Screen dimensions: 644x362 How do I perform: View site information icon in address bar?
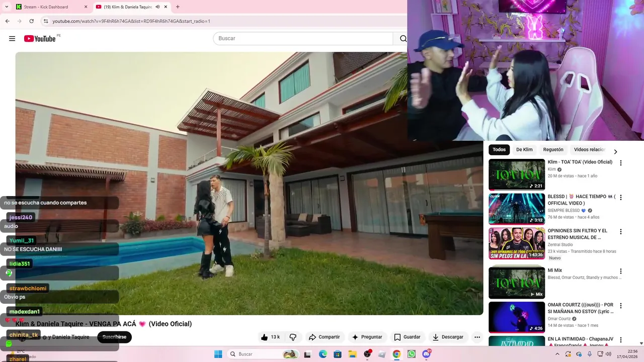pyautogui.click(x=45, y=21)
